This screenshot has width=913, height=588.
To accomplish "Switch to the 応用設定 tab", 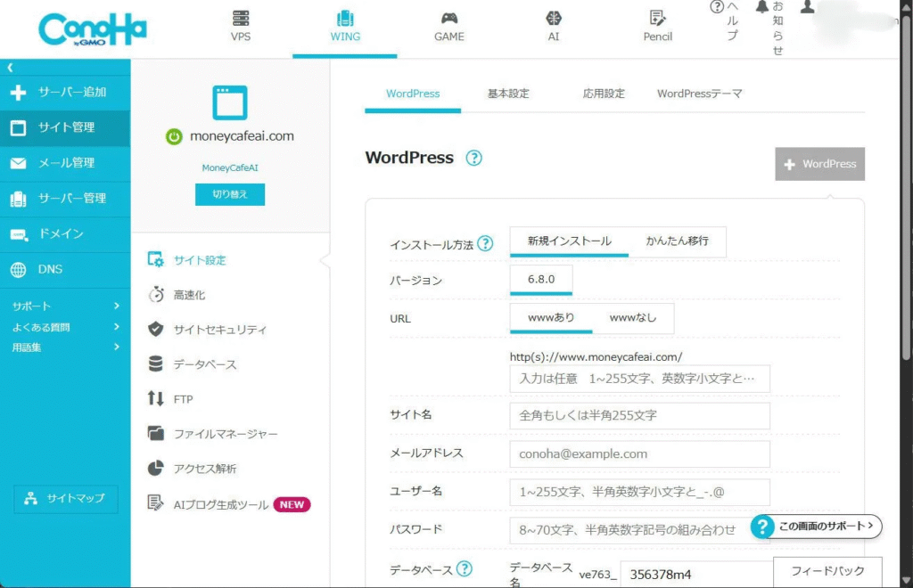I will 604,94.
